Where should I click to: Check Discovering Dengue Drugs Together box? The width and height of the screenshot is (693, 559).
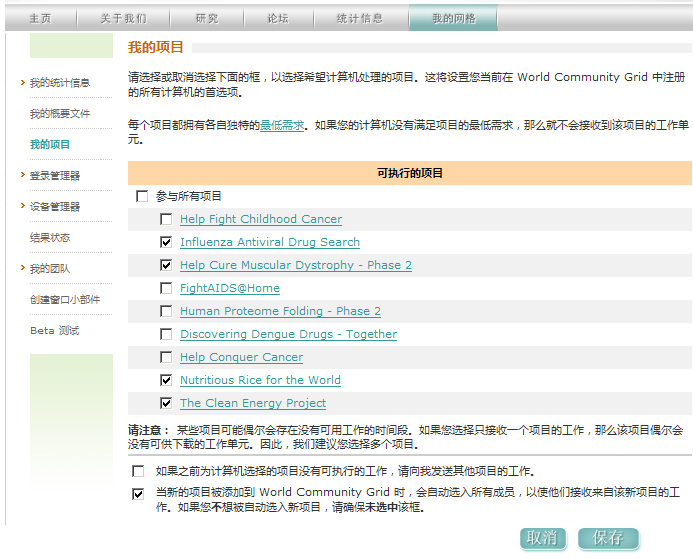tap(166, 334)
